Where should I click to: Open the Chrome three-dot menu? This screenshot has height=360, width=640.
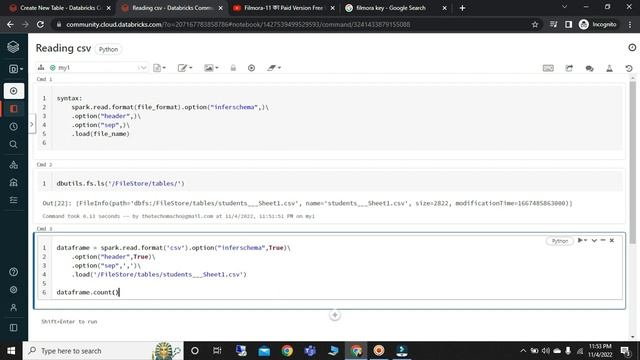click(630, 24)
